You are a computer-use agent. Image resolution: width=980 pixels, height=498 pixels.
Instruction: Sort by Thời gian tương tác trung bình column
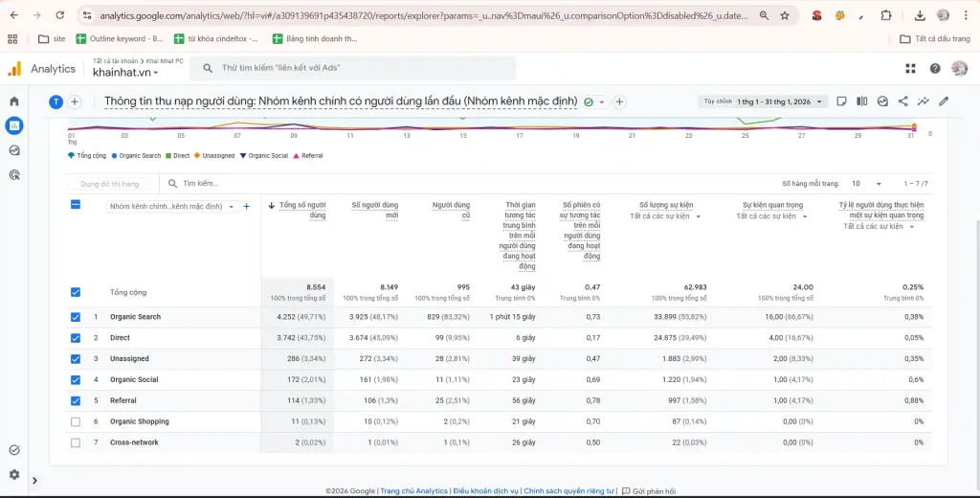pyautogui.click(x=518, y=236)
